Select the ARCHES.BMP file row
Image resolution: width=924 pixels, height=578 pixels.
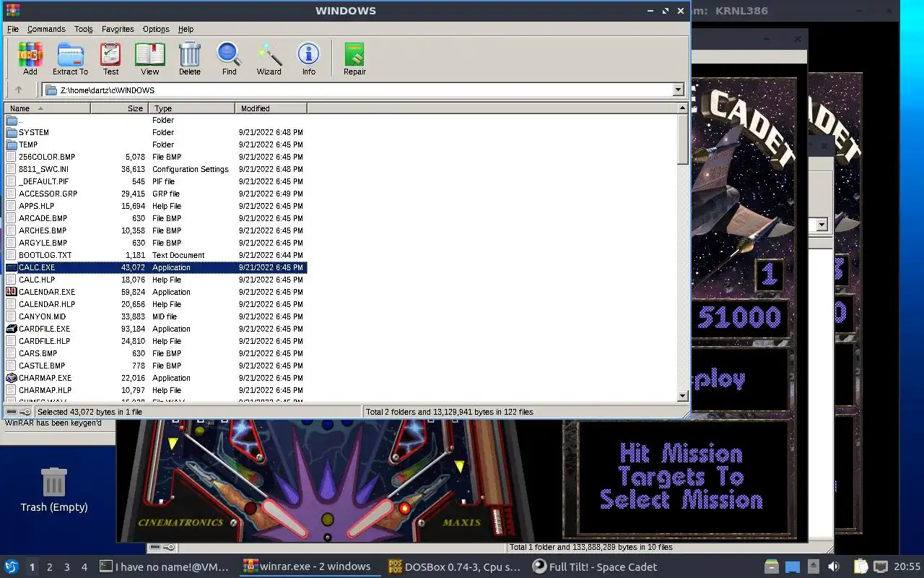pyautogui.click(x=156, y=230)
